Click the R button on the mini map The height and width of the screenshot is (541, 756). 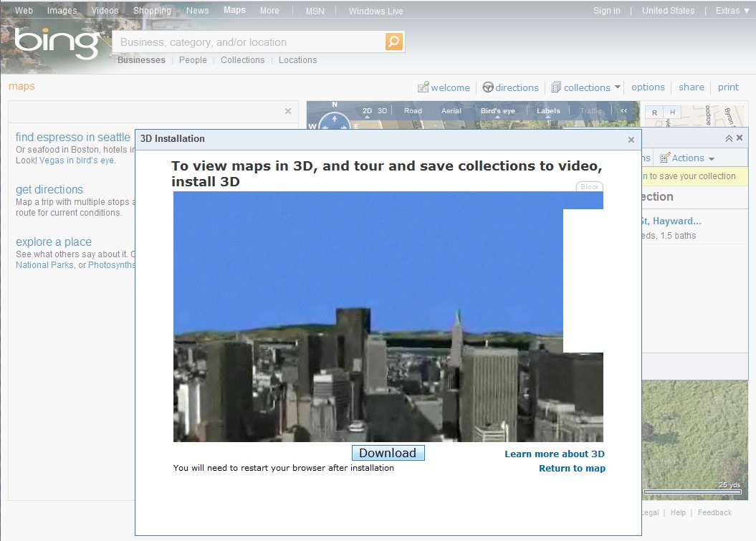653,112
